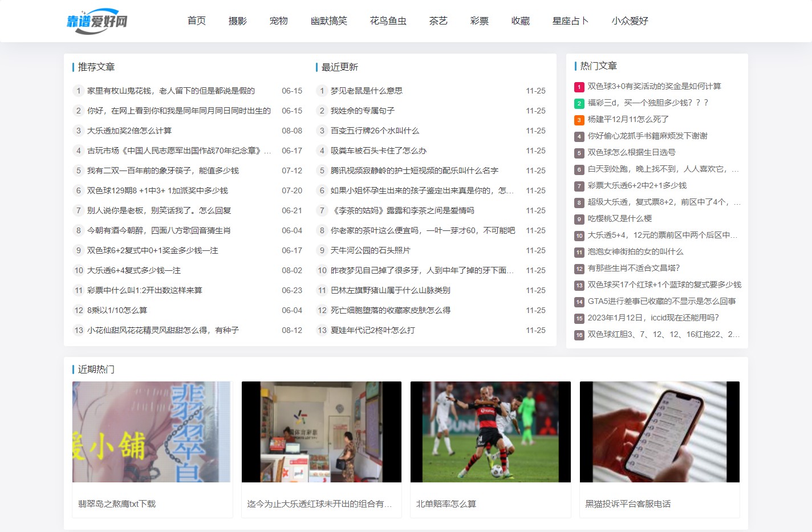Open recent article 天牛河公园的石头照片
812x532 pixels.
371,250
